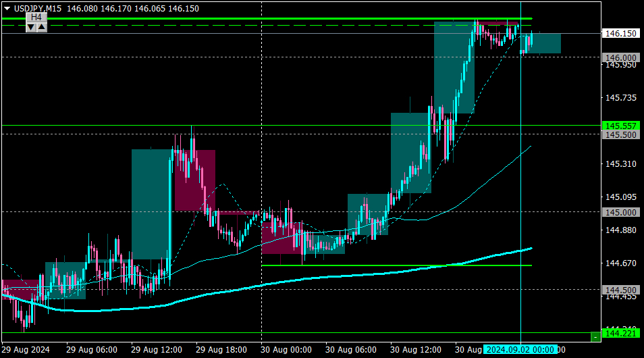The width and height of the screenshot is (644, 358).
Task: Click the green 144.221 price level tag
Action: tap(620, 333)
